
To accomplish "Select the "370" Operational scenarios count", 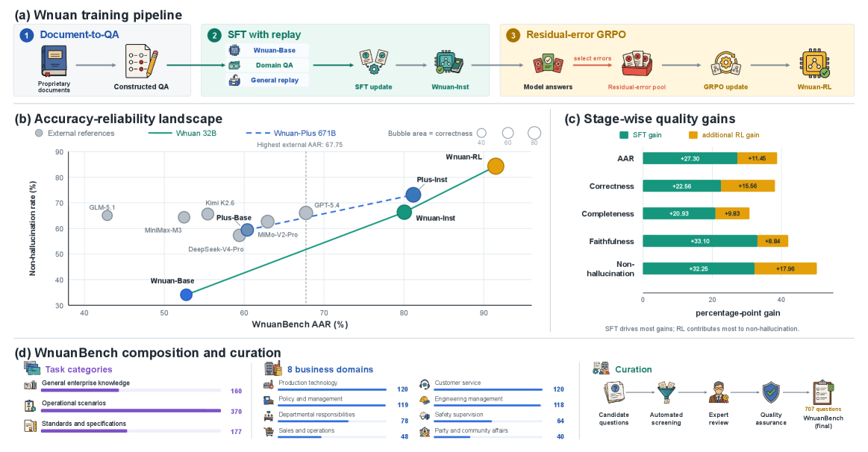I will point(237,412).
